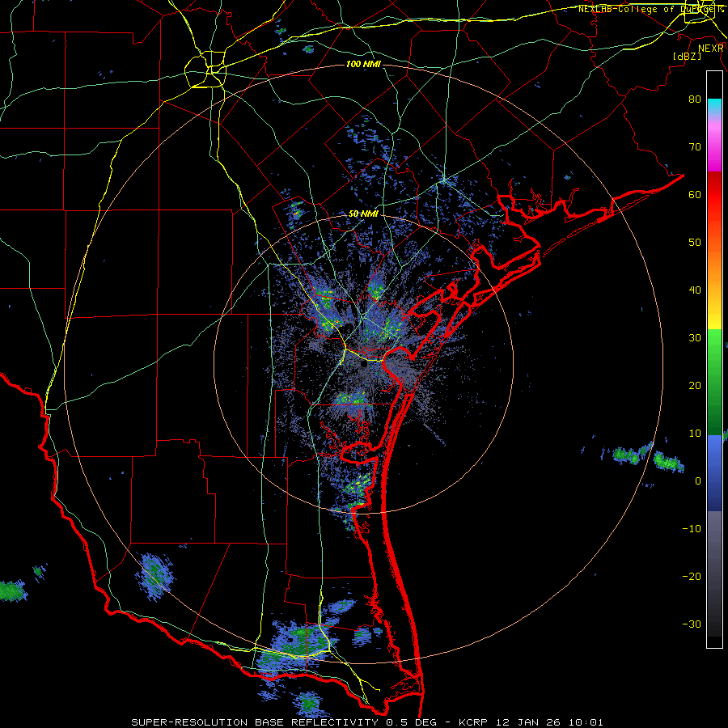Viewport: 728px width, 728px height.
Task: Click the "50 NMI" range ring label
Action: point(363,214)
